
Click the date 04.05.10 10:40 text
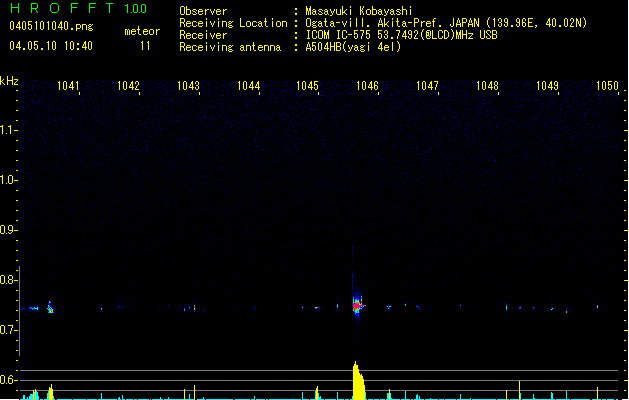pos(50,46)
